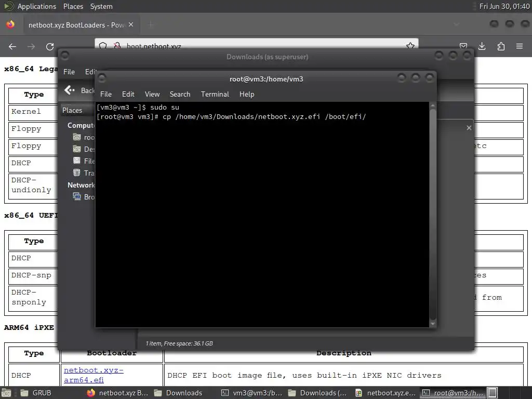Viewport: 532px width, 399px height.
Task: Click the Computer heading in sidebar
Action: click(81, 125)
